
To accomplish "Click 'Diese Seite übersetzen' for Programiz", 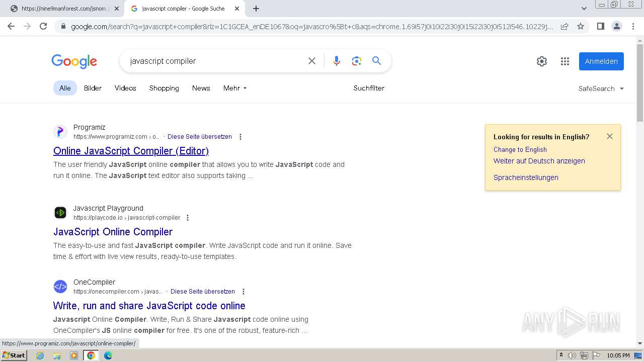I will 200,137.
